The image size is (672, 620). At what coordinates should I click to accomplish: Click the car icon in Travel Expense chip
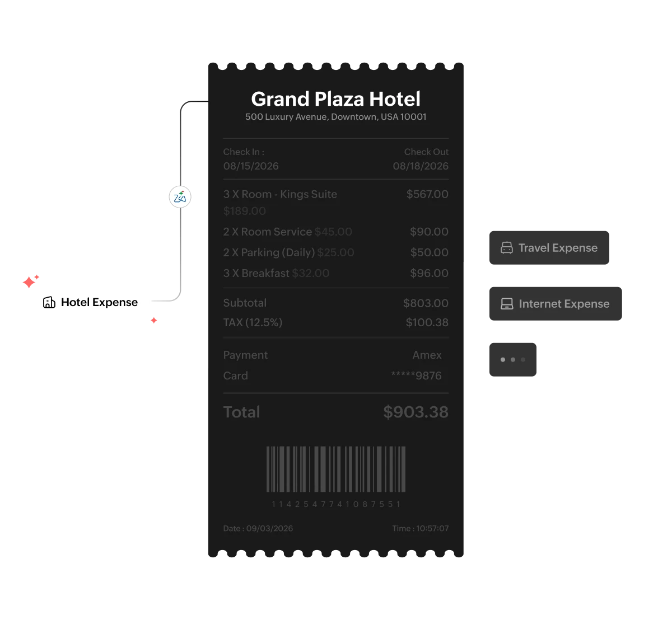pos(507,248)
